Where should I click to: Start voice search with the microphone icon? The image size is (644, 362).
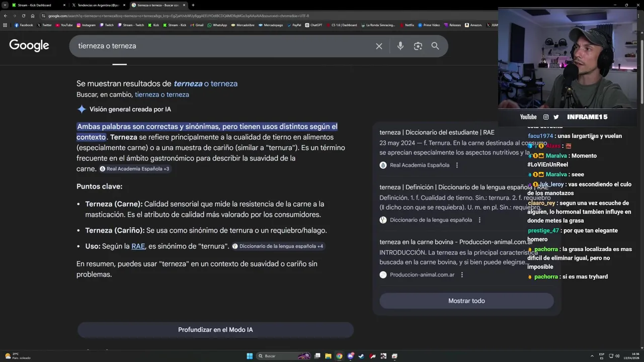tap(400, 46)
